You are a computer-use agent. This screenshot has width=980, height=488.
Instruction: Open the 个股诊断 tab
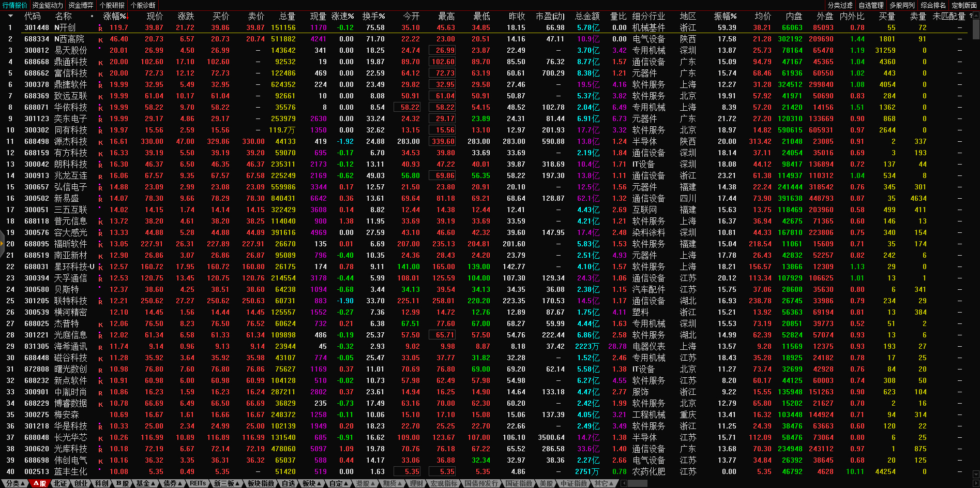tap(143, 5)
